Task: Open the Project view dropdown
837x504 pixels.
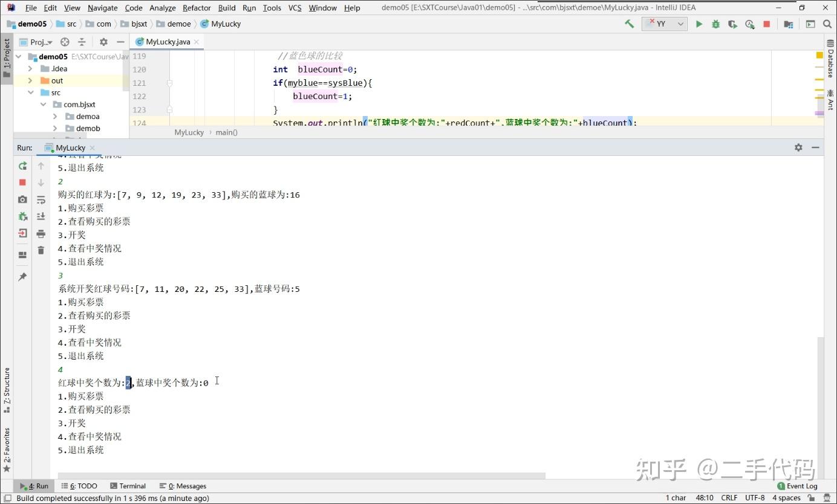Action: pyautogui.click(x=37, y=42)
